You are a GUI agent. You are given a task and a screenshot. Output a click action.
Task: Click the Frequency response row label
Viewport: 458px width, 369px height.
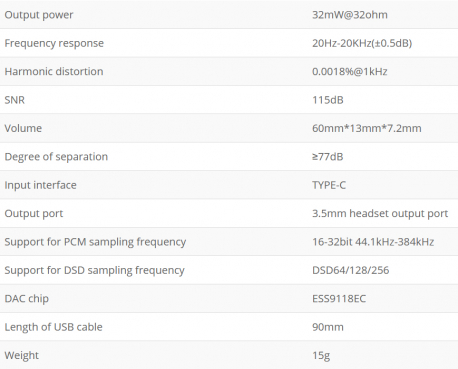point(54,43)
